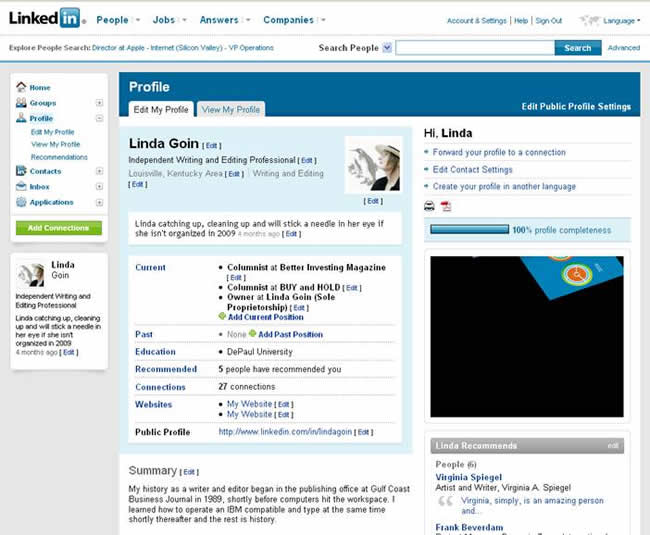Open the Companies top menu
The image size is (650, 535).
tap(289, 20)
